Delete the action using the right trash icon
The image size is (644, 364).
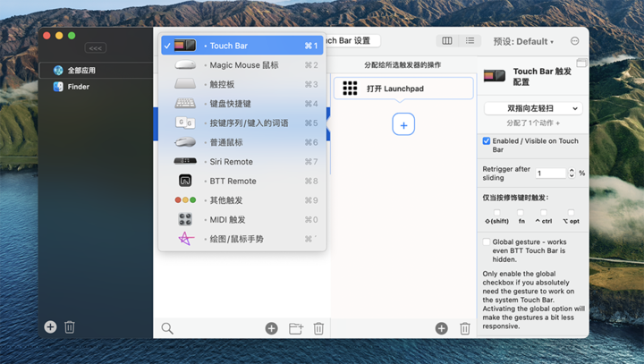[464, 328]
